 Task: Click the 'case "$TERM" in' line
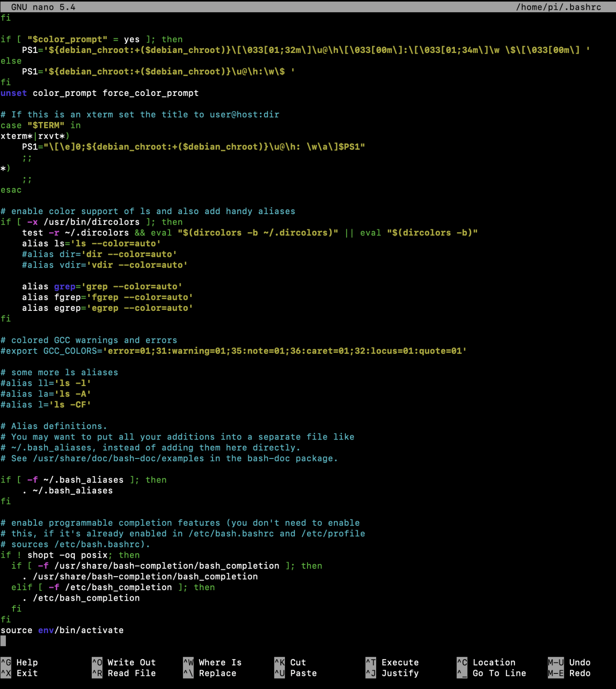[41, 125]
